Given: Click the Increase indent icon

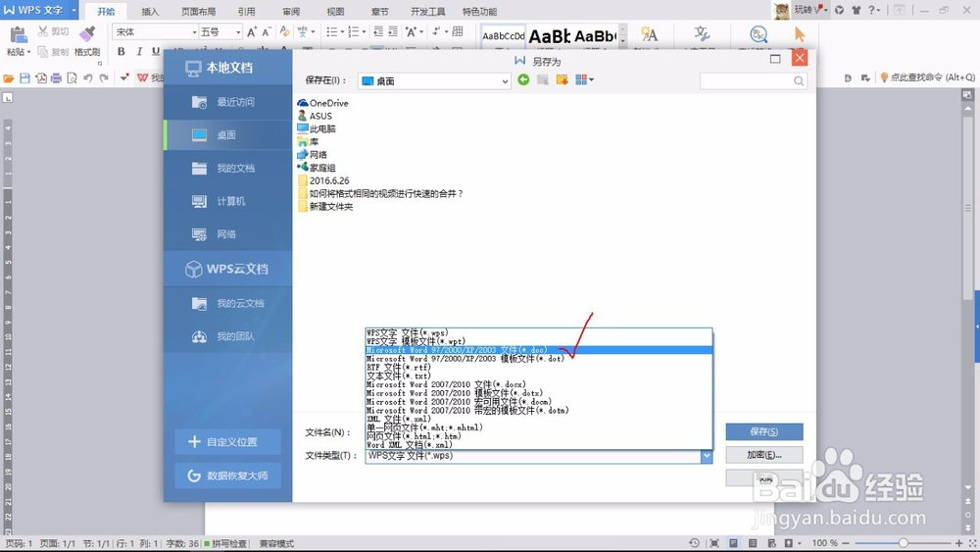Looking at the screenshot, I should coord(393,31).
